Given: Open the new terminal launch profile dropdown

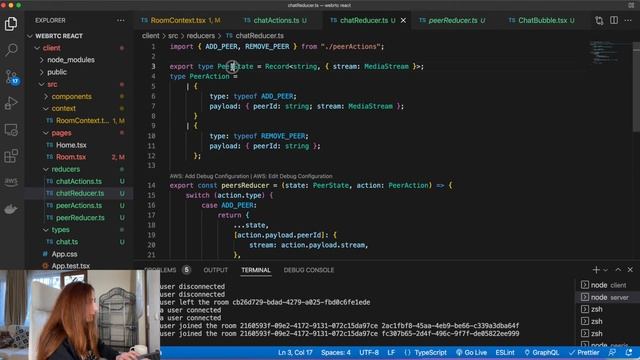Looking at the screenshot, I should [x=605, y=270].
